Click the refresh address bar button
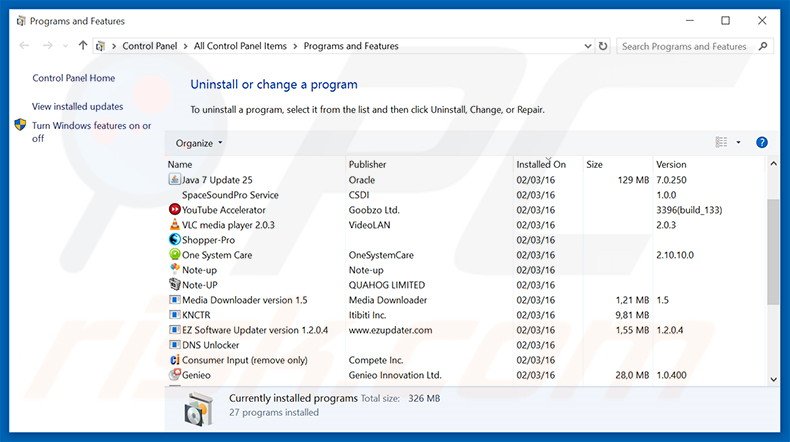Image resolution: width=790 pixels, height=442 pixels. coord(603,46)
